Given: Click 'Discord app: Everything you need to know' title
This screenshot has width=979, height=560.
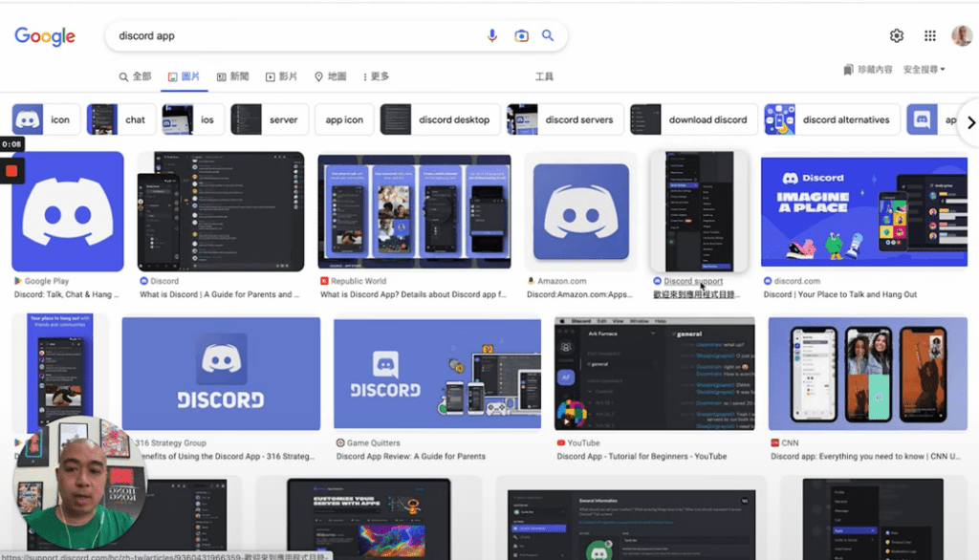Looking at the screenshot, I should tap(865, 457).
